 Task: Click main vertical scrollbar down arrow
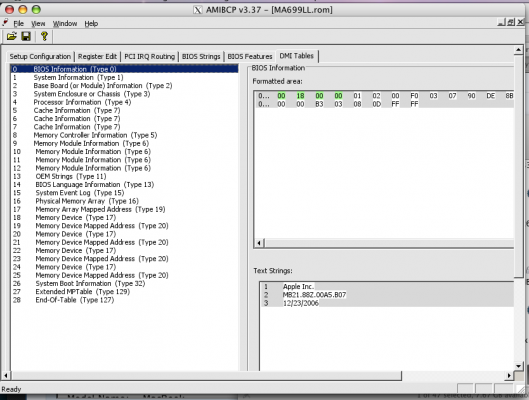(x=518, y=366)
